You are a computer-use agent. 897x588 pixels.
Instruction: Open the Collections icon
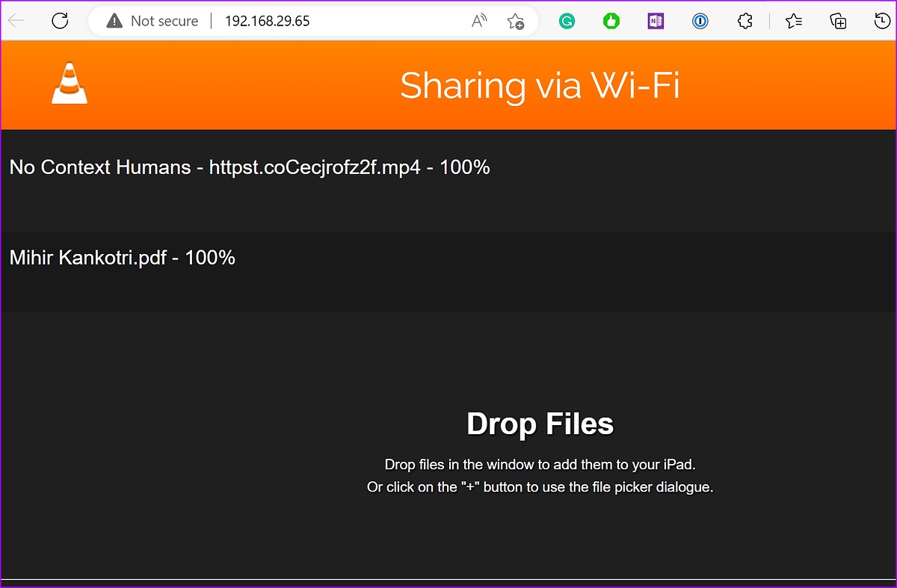[x=837, y=21]
